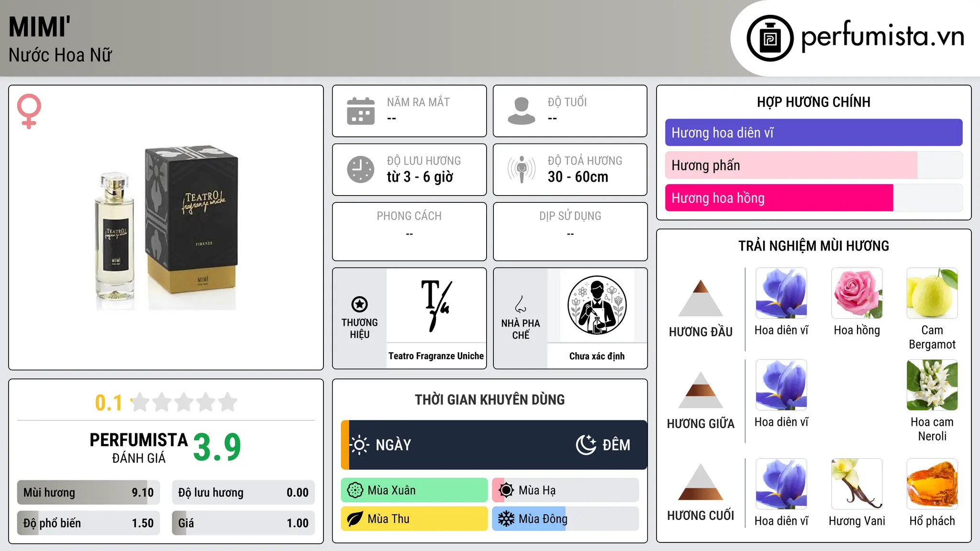Click the Mùi hương 9.10 score bar
Image resolution: width=980 pixels, height=551 pixels.
pos(89,492)
